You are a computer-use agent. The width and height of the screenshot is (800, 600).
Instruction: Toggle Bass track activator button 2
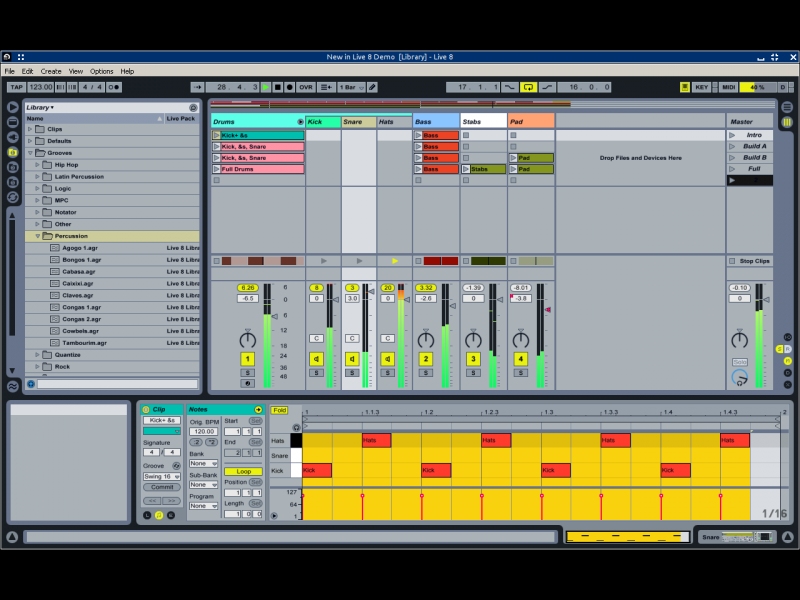[x=425, y=358]
